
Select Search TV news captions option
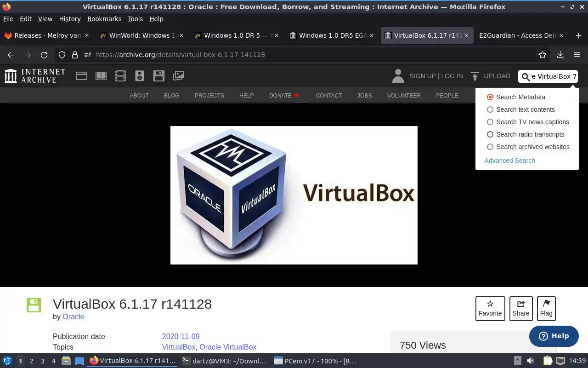tap(490, 122)
